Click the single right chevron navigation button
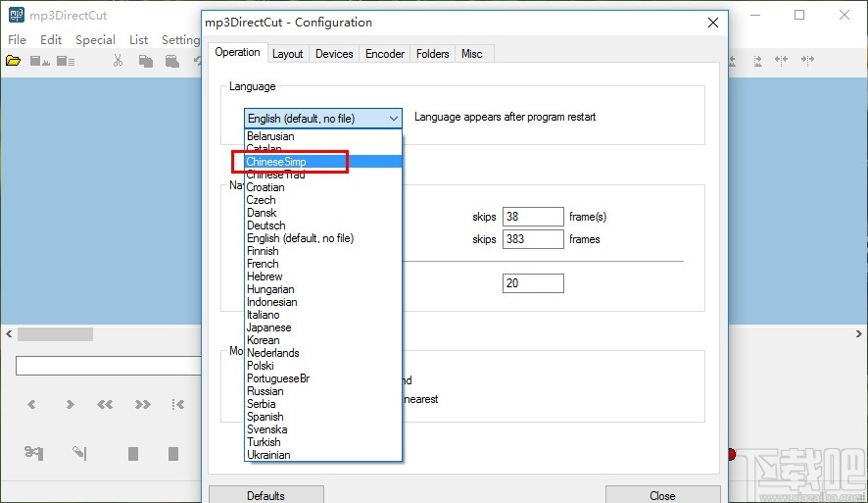 (70, 404)
